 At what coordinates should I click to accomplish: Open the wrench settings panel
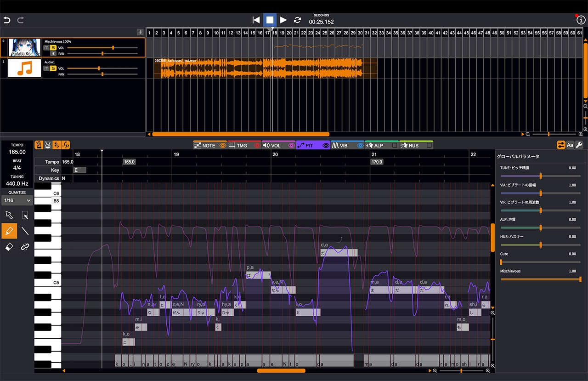579,145
